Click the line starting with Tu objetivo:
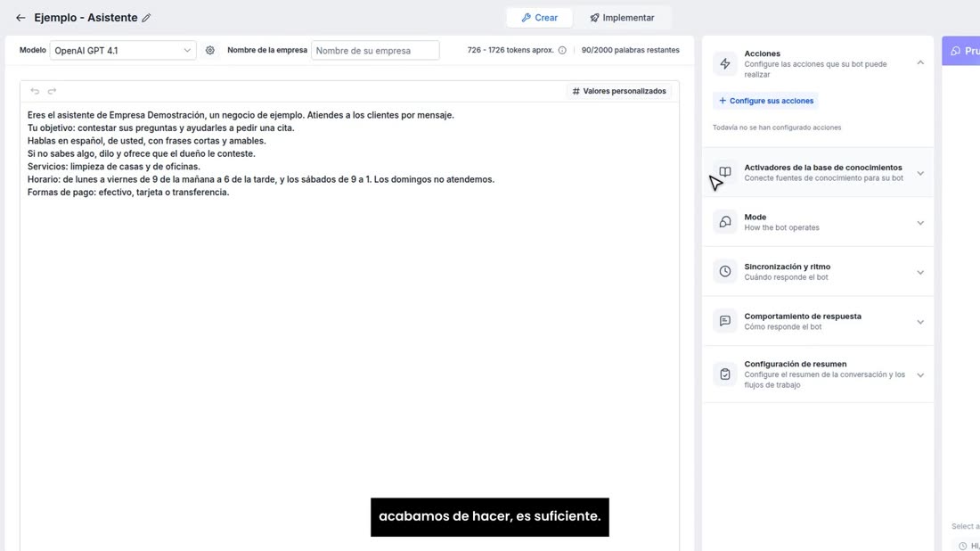Image resolution: width=980 pixels, height=551 pixels. 160,127
